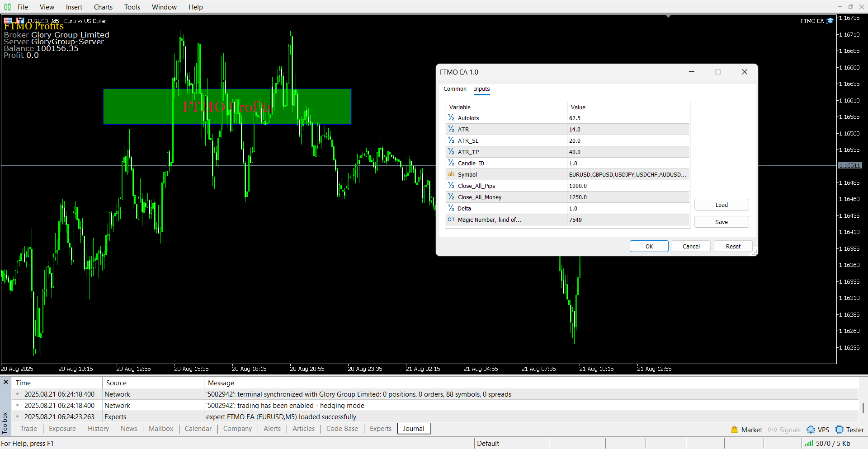This screenshot has width=868, height=449.
Task: Click the FTMO EA expert hat icon
Action: tap(830, 21)
